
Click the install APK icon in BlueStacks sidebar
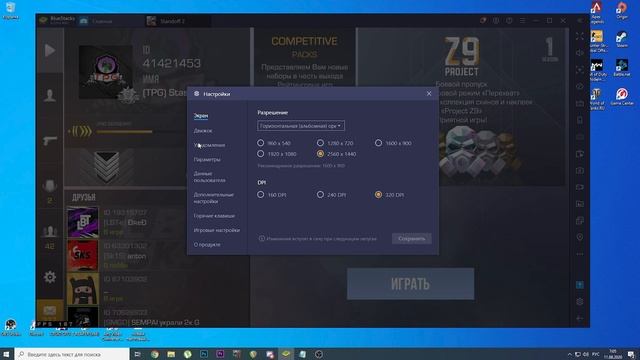580,154
